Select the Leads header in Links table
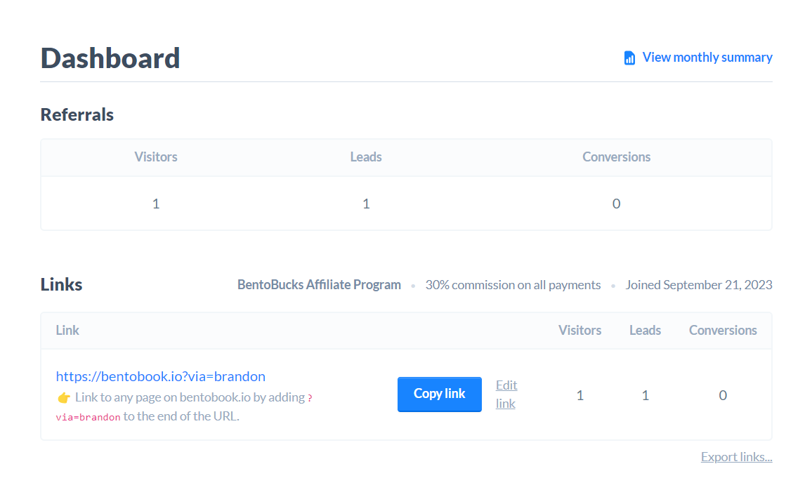The image size is (812, 504). pos(646,330)
